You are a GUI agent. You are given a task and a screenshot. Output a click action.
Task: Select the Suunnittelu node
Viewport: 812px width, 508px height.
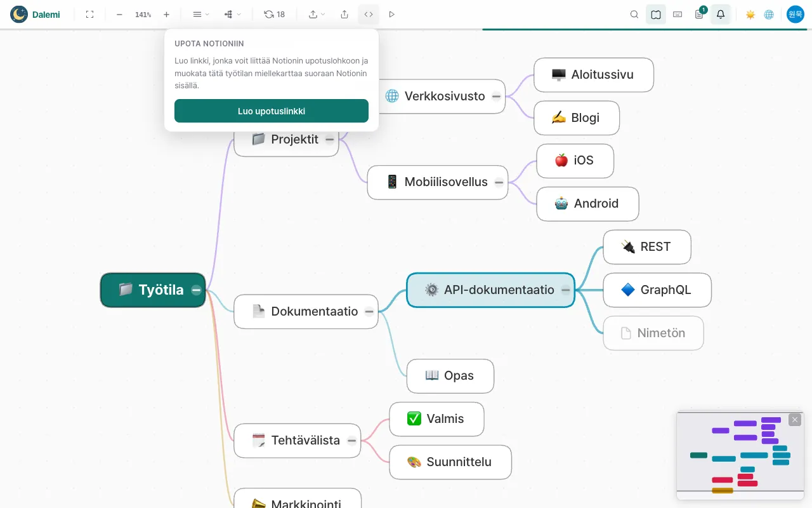point(450,462)
